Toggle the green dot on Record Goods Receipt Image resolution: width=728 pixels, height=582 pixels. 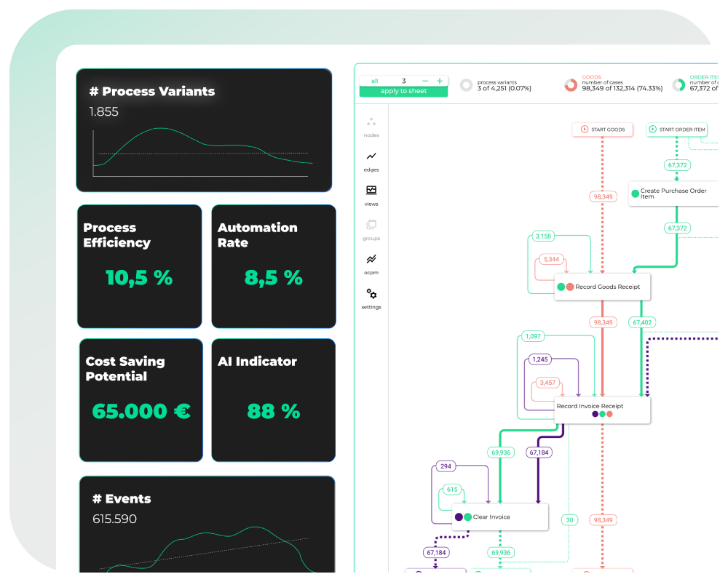[561, 287]
